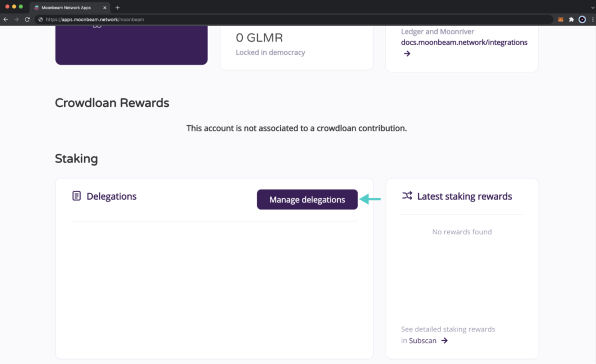Viewport: 596px width, 364px height.
Task: Open the MetaMask fox extension
Action: 561,19
